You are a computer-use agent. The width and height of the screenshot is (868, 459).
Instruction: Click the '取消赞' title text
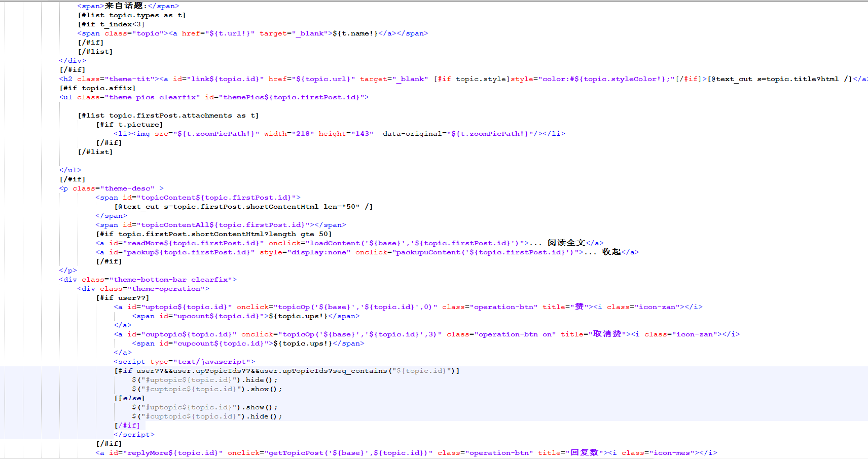607,334
